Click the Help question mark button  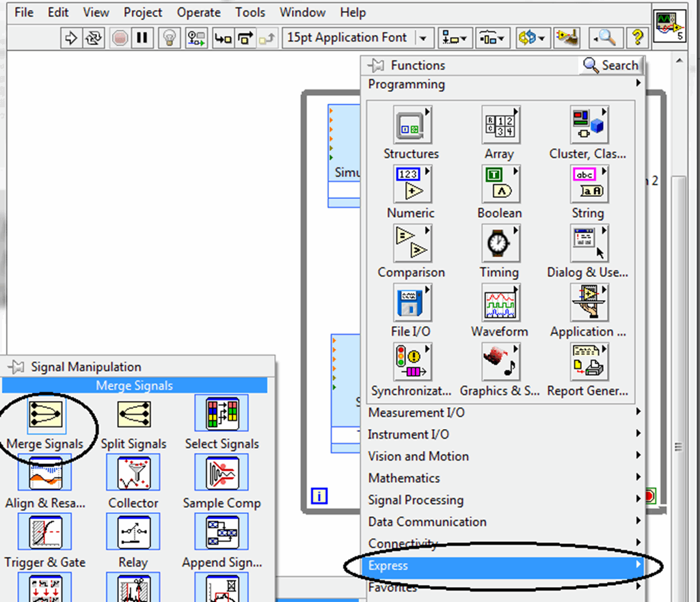636,38
